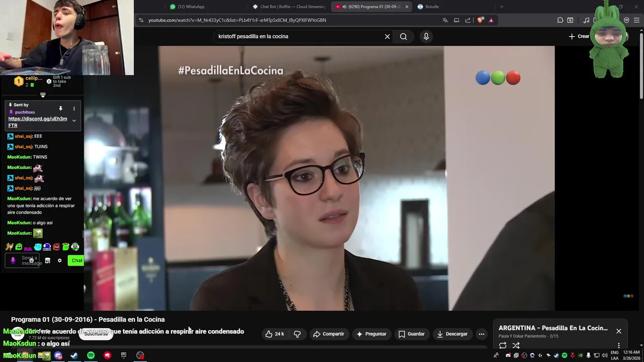This screenshot has width=644, height=362.
Task: Open the chat points shop icon beside settings gear
Action: (x=47, y=260)
